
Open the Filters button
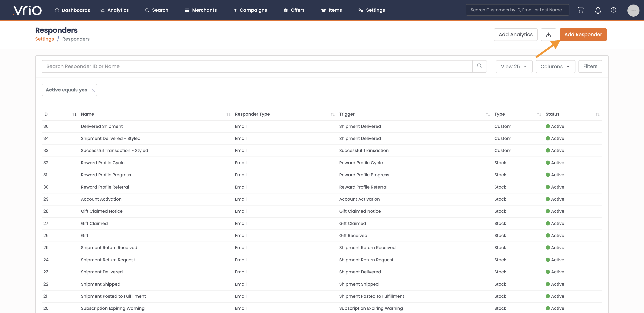tap(590, 66)
